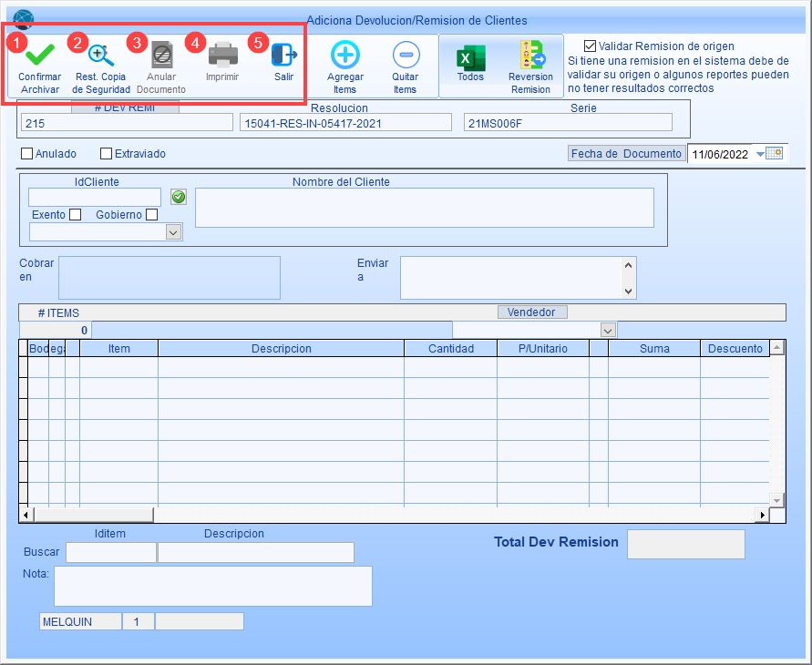The height and width of the screenshot is (665, 812).
Task: Click the items grid scroll down arrow
Action: tap(776, 500)
